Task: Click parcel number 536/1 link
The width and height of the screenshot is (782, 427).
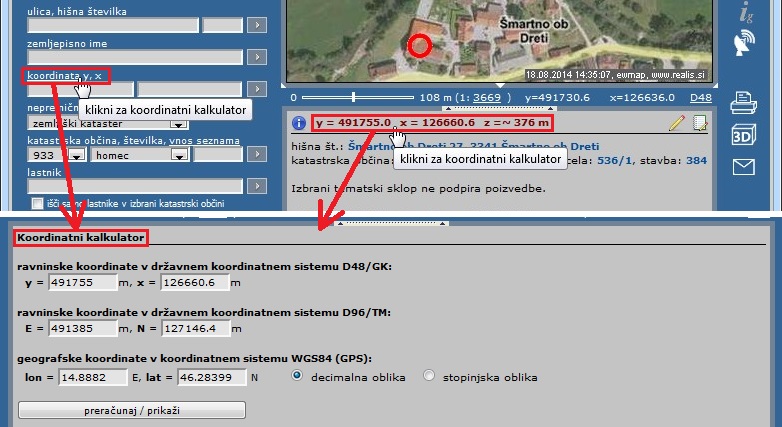Action: (x=615, y=161)
